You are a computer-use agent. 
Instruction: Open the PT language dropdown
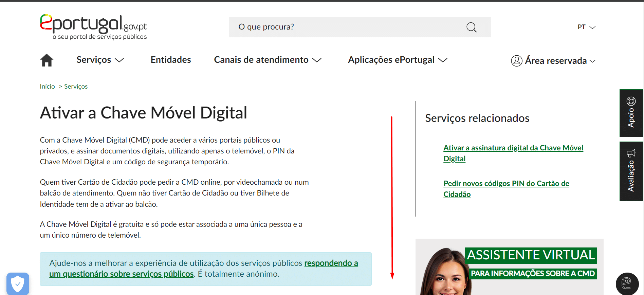click(587, 27)
